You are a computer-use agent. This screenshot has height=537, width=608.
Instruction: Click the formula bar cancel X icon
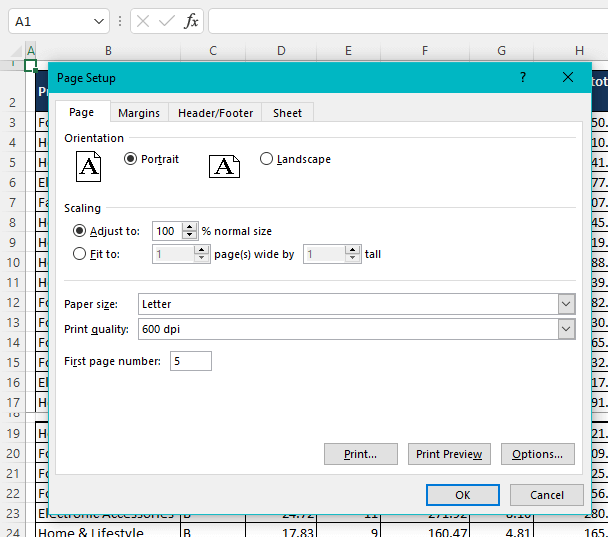(143, 21)
